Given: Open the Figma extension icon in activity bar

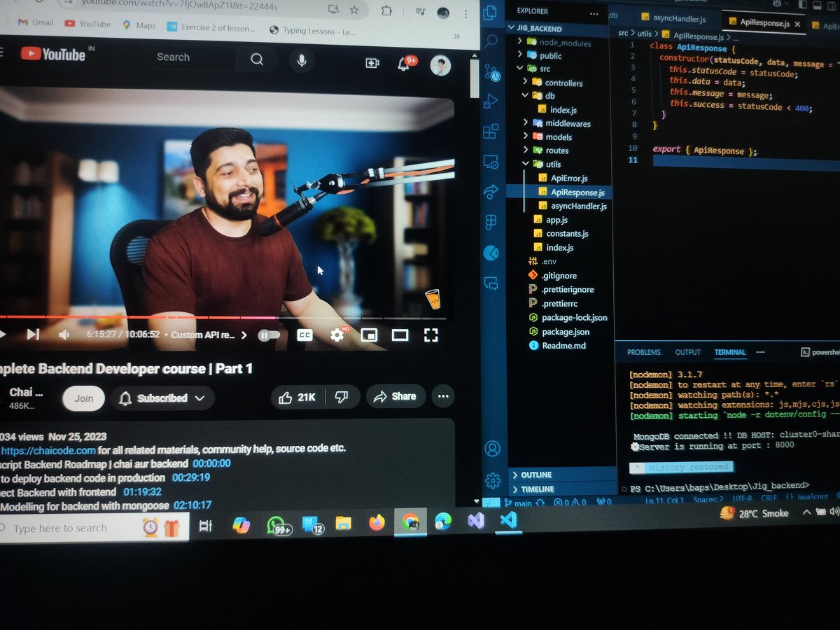Looking at the screenshot, I should point(491,221).
